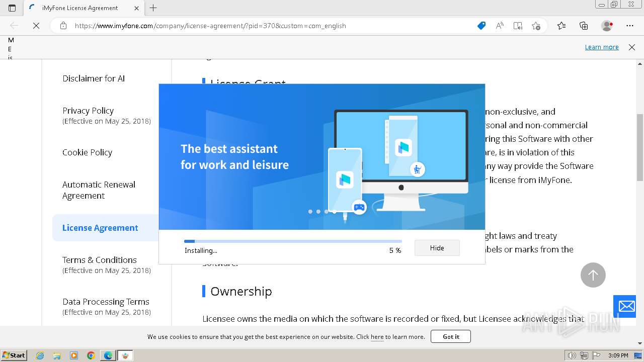Image resolution: width=644 pixels, height=362 pixels.
Task: Open the Collections panel
Action: tap(584, 26)
